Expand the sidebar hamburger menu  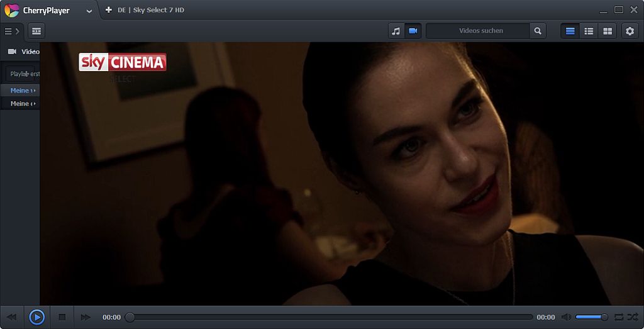tap(12, 31)
